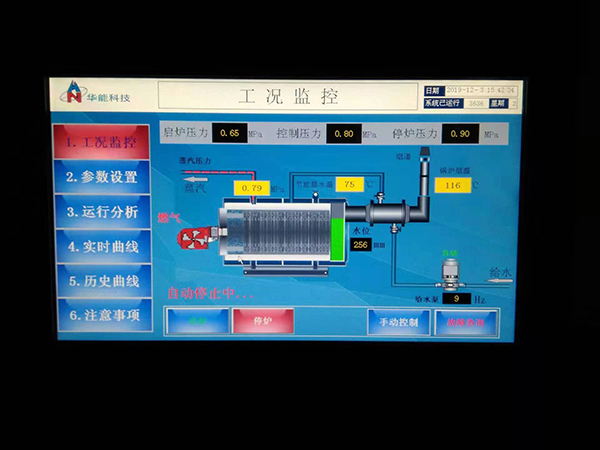Edit 控制压力 value 0.80
The height and width of the screenshot is (450, 600).
click(344, 134)
